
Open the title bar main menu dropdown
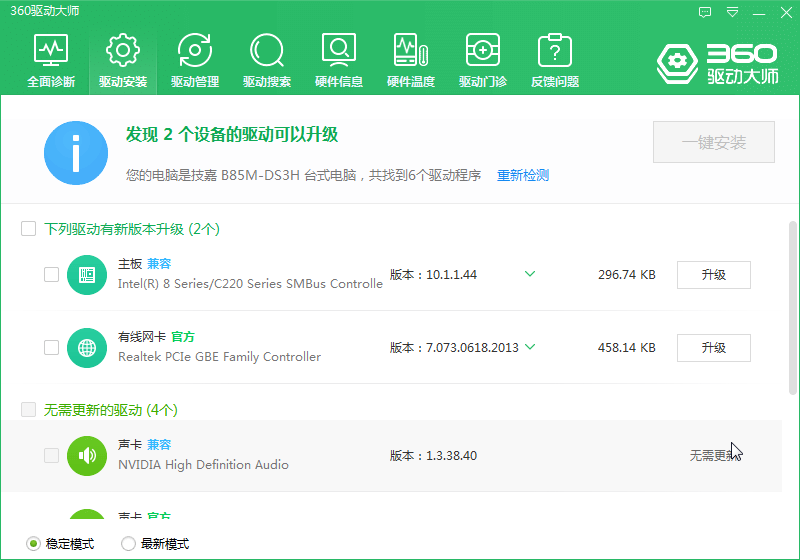[x=733, y=12]
